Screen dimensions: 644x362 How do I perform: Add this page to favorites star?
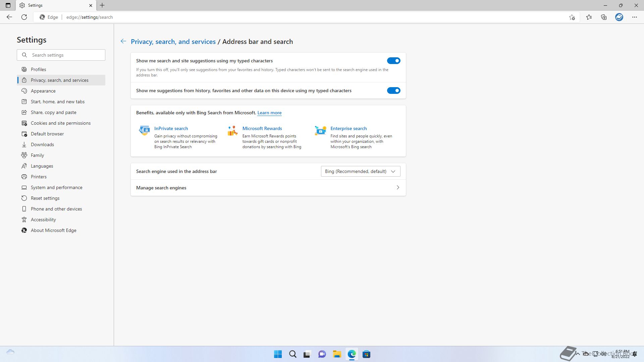tap(572, 17)
